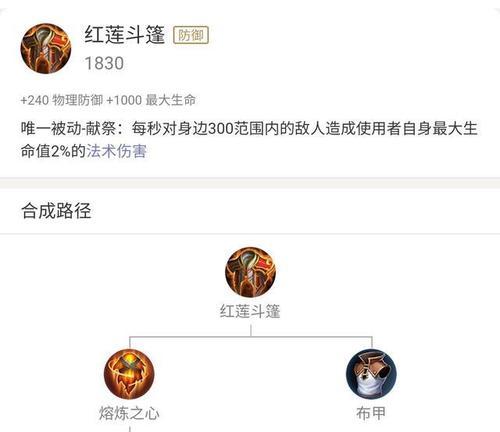Open the 熔炼之心 item icon
The image size is (500, 432).
[x=129, y=374]
